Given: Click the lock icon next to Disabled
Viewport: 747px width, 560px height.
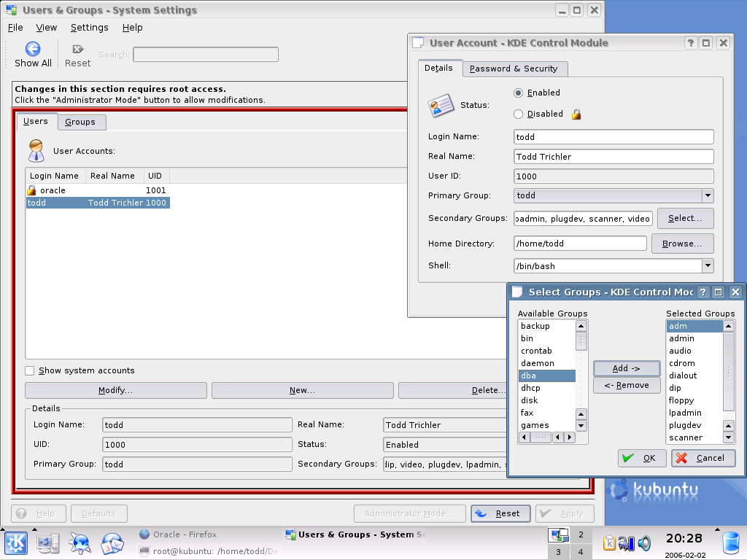Looking at the screenshot, I should point(576,114).
